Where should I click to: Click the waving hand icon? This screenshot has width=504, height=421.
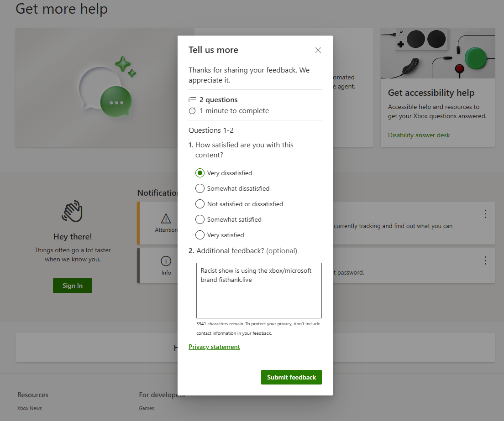point(72,211)
